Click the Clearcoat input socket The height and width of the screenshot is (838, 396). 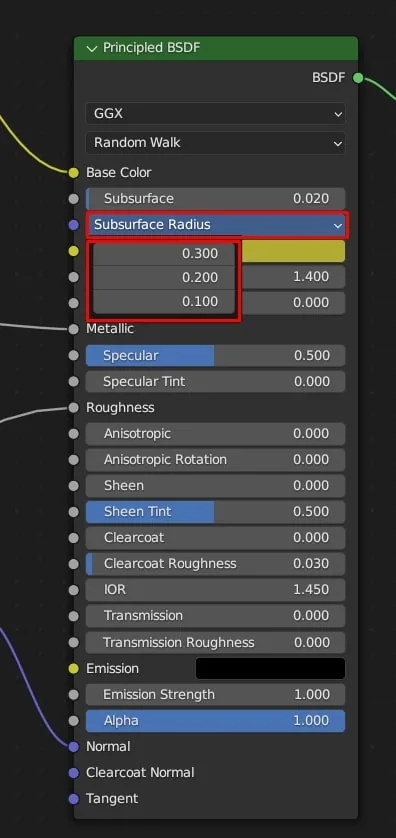click(x=74, y=538)
